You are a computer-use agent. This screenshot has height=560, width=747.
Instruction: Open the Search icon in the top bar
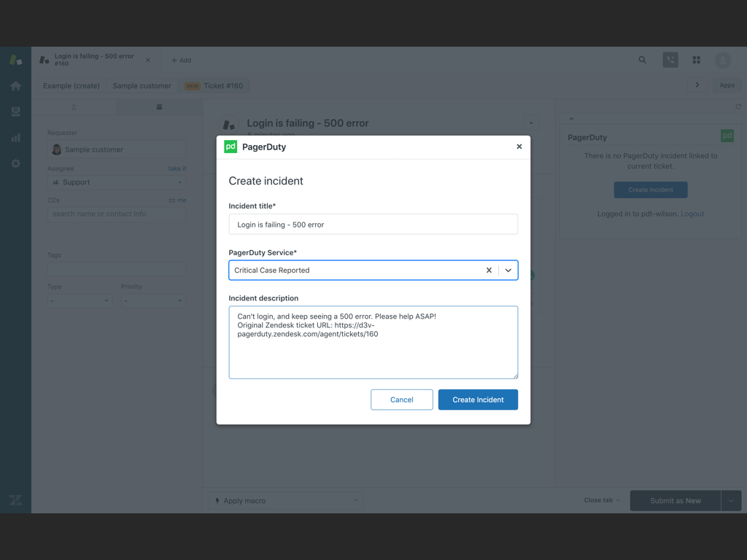[x=641, y=60]
